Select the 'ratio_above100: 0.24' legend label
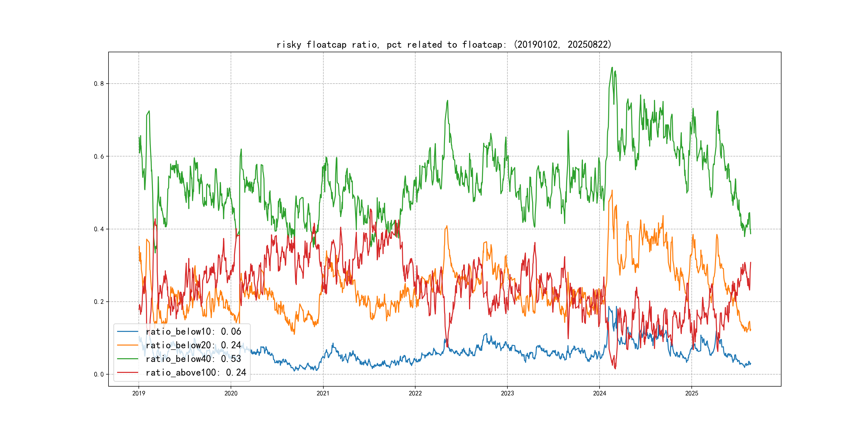Viewport: 868px width, 434px height. (x=196, y=372)
